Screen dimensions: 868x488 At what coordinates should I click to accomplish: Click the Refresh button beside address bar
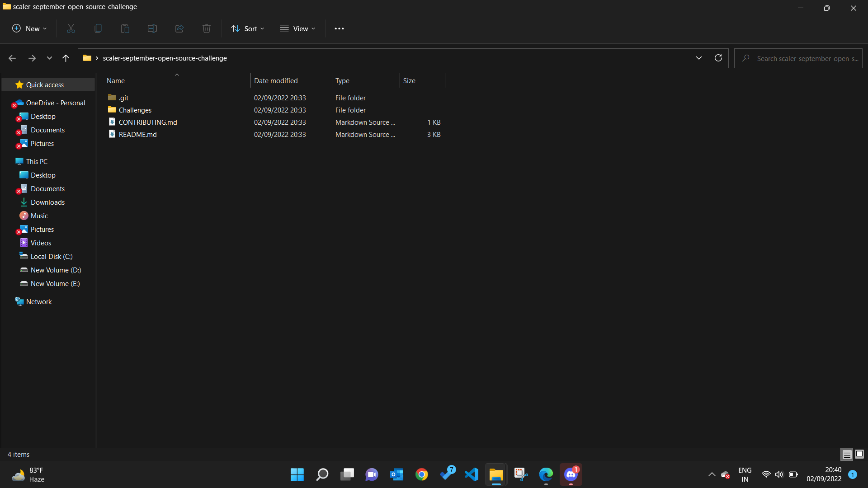[718, 58]
